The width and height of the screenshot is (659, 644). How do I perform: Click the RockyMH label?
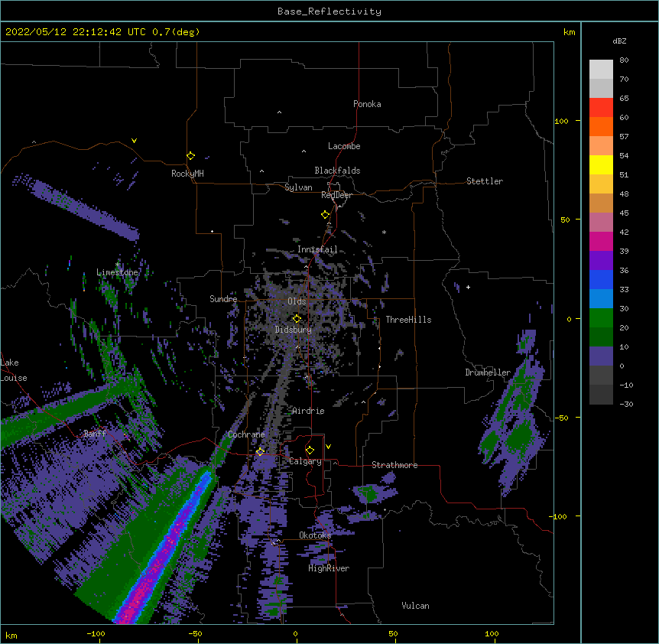pos(187,173)
